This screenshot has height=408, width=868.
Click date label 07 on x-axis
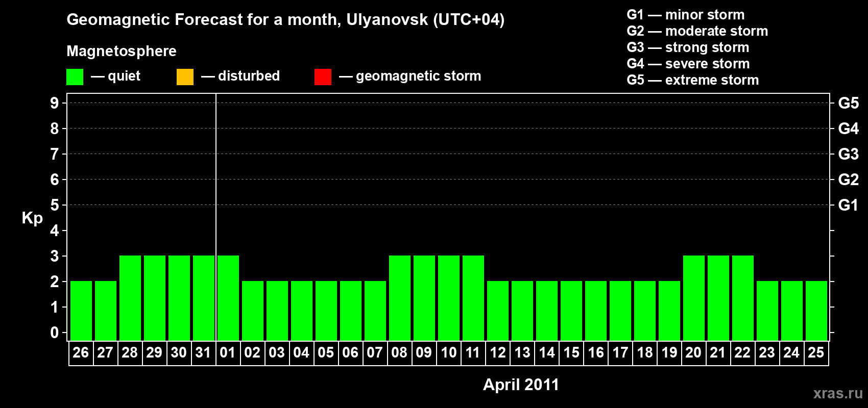click(x=375, y=352)
